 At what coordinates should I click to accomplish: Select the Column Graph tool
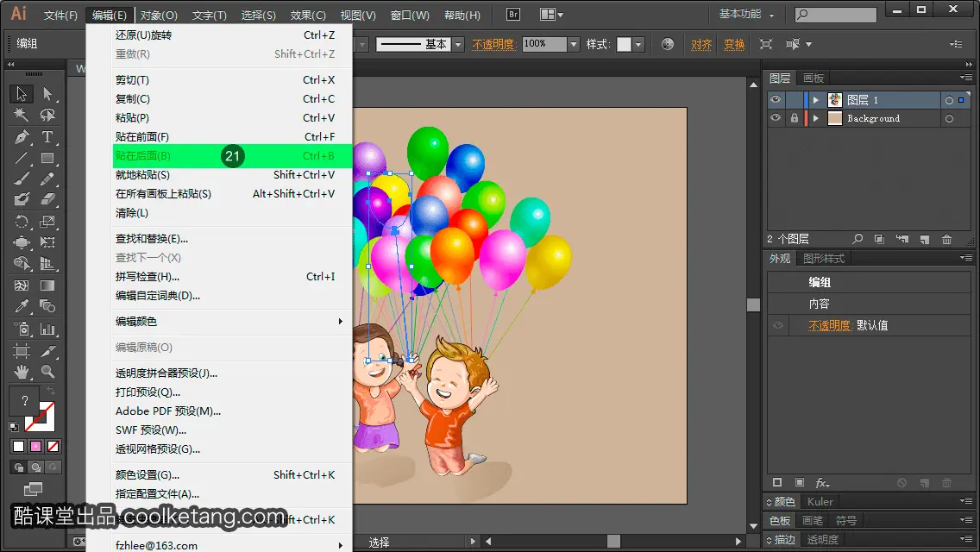47,329
